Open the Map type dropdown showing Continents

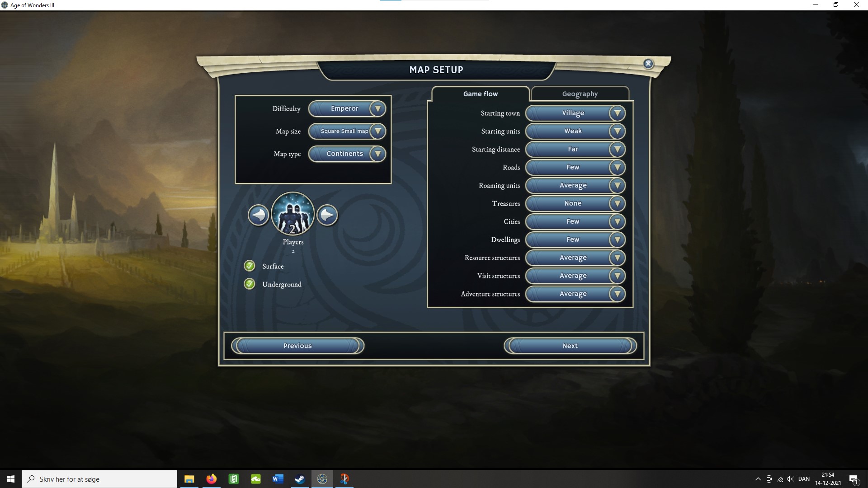point(347,154)
